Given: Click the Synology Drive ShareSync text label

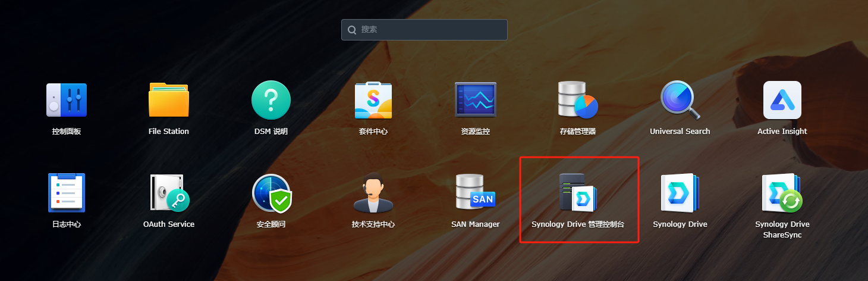Looking at the screenshot, I should 782,230.
